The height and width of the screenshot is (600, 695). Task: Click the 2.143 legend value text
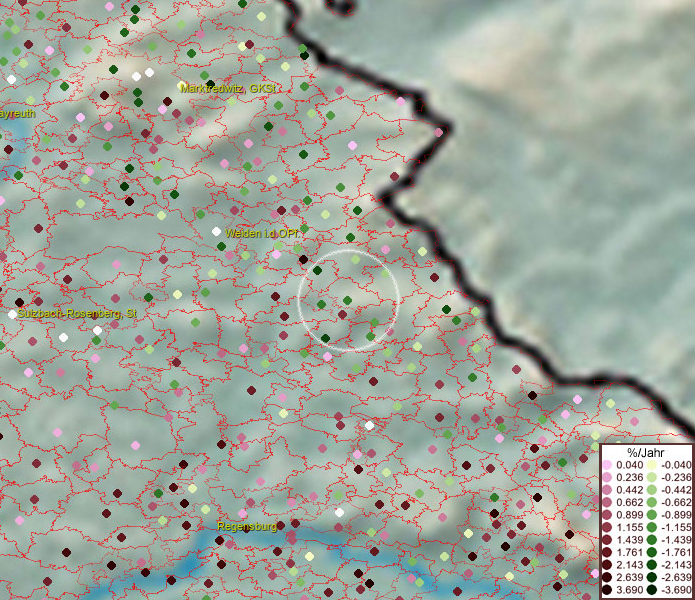click(x=630, y=565)
